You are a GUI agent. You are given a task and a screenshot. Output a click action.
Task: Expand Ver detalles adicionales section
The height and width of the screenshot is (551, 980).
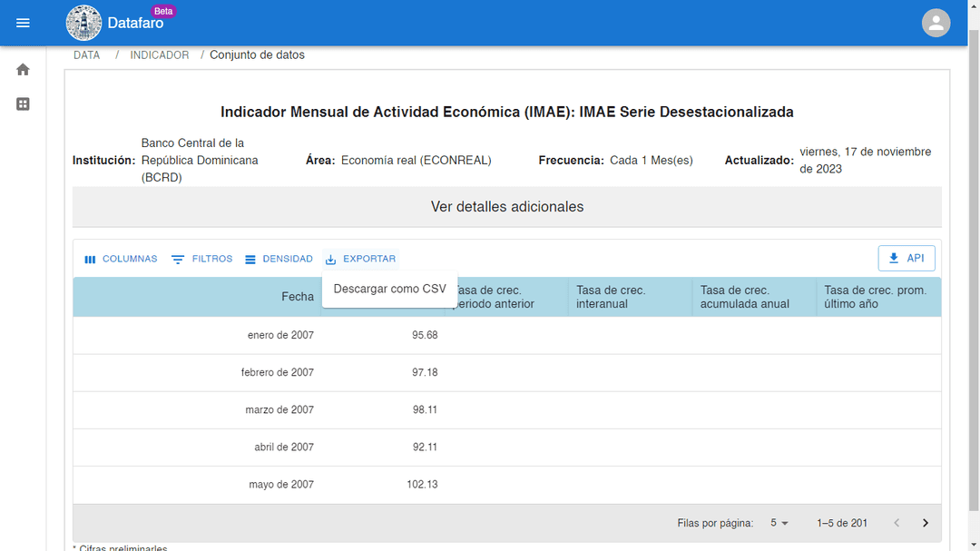point(507,207)
